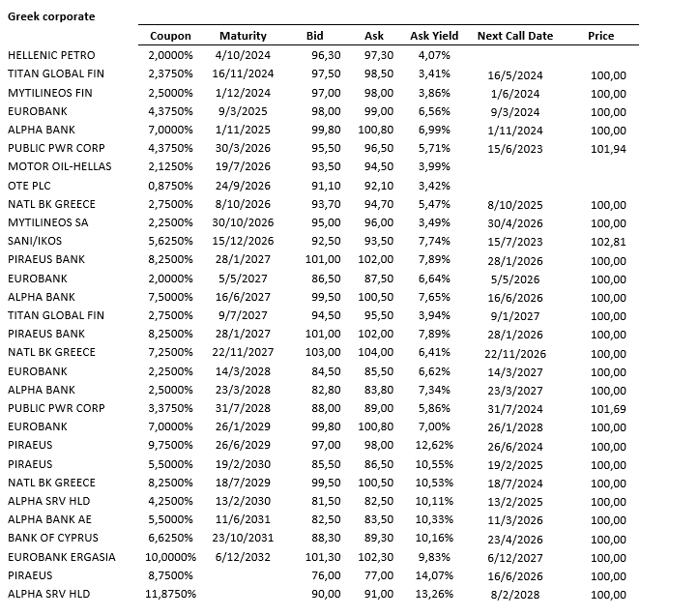Click the ALPHA BANK AE issuer cell
This screenshot has width=698, height=616.
click(51, 519)
